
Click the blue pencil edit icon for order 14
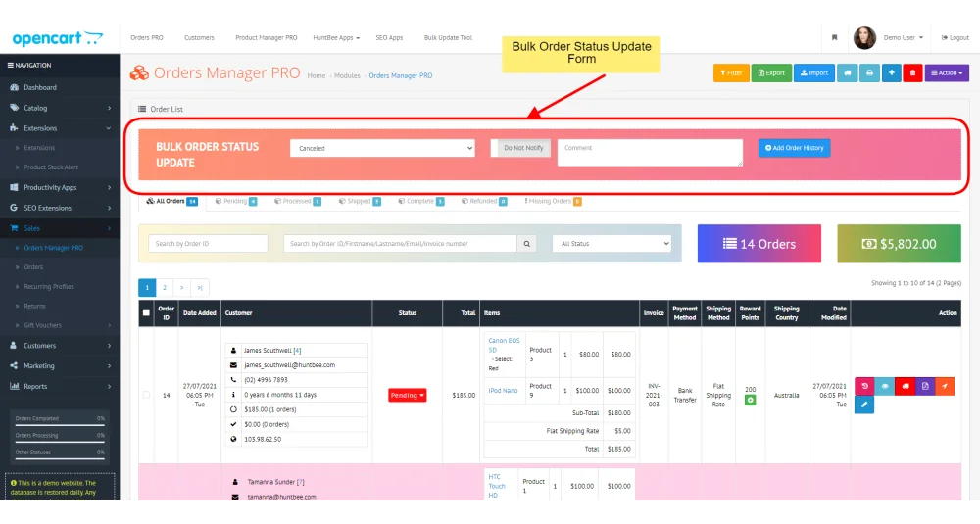[864, 405]
